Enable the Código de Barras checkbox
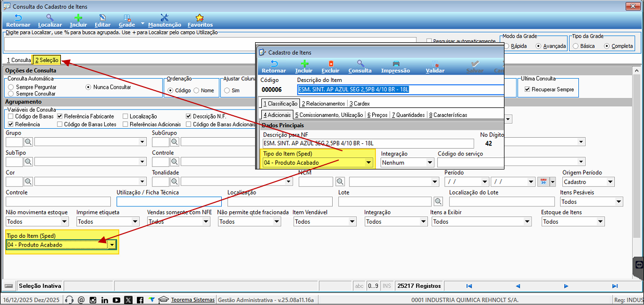 [11, 116]
